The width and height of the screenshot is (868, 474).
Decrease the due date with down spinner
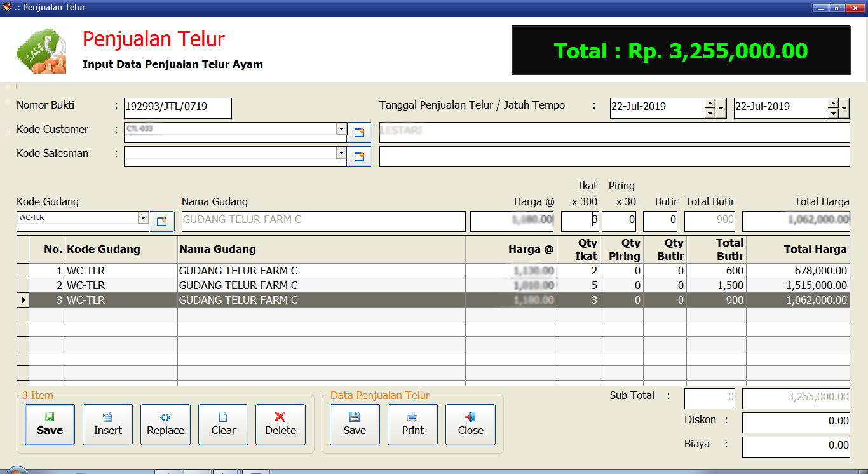click(832, 114)
